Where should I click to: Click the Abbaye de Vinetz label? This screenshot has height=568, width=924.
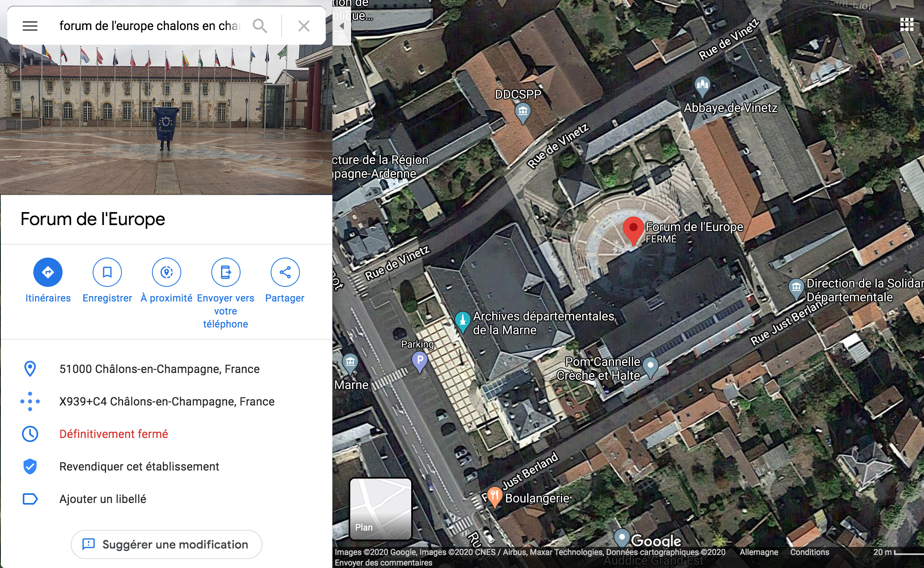tap(731, 108)
